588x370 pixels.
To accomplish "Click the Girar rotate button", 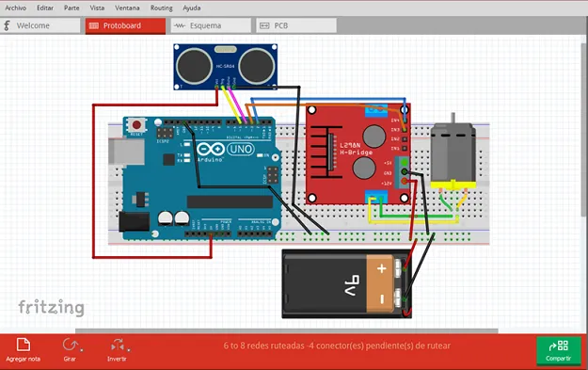I will pos(71,349).
